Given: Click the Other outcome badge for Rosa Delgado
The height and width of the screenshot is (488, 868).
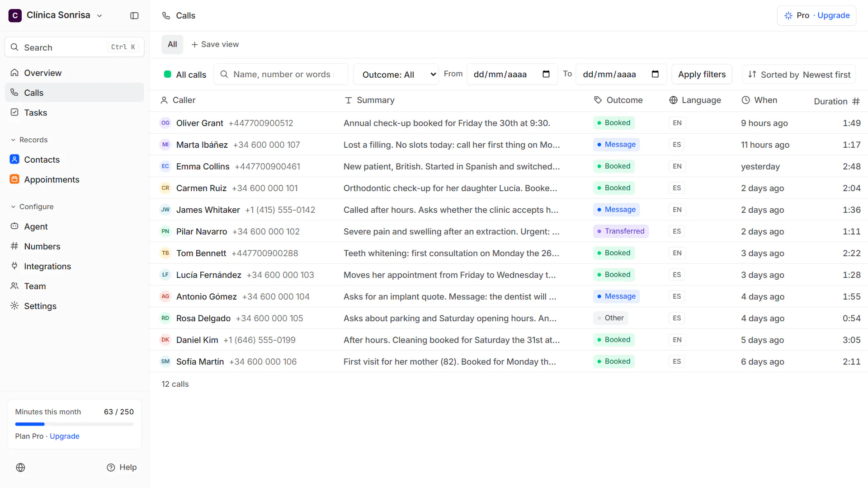Looking at the screenshot, I should [x=610, y=318].
